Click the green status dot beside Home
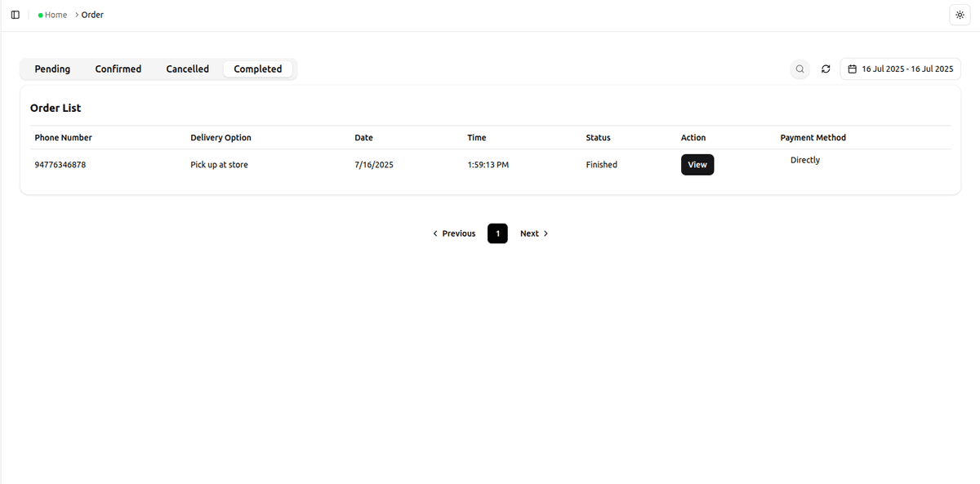Viewport: 980px width, 484px height. (x=40, y=15)
